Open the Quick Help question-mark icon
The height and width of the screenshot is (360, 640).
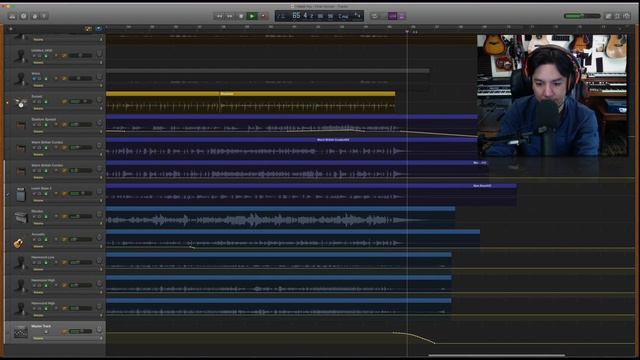(24, 16)
